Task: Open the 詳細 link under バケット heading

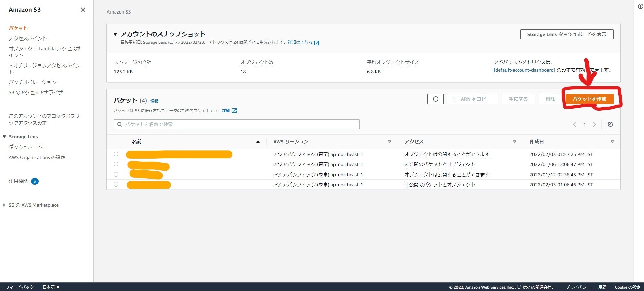Action: [x=226, y=111]
